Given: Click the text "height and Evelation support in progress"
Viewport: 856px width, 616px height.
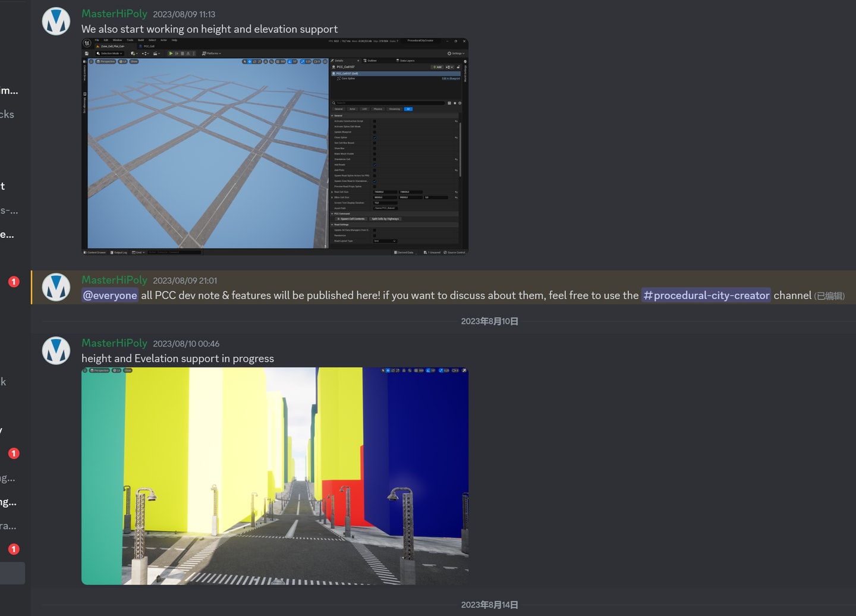Looking at the screenshot, I should (178, 359).
